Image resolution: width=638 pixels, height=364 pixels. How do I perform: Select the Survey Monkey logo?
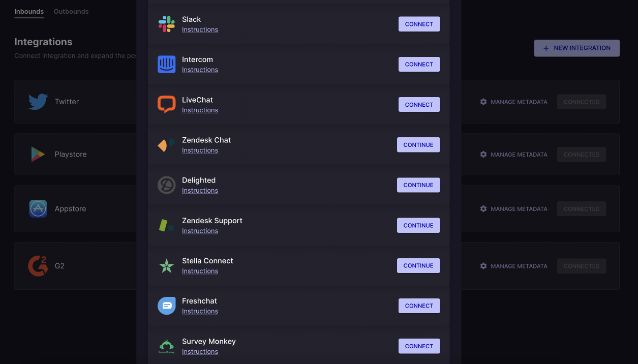tap(166, 346)
